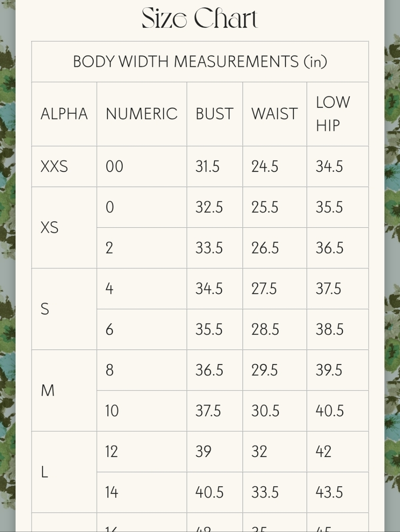This screenshot has width=400, height=532.
Task: Click the Size Chart heading
Action: 200,18
